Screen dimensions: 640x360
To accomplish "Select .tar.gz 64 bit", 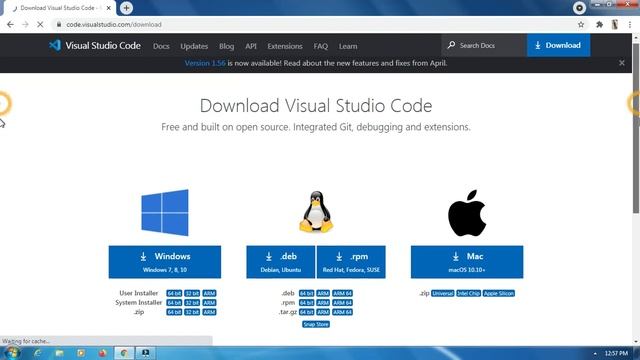I will point(307,312).
